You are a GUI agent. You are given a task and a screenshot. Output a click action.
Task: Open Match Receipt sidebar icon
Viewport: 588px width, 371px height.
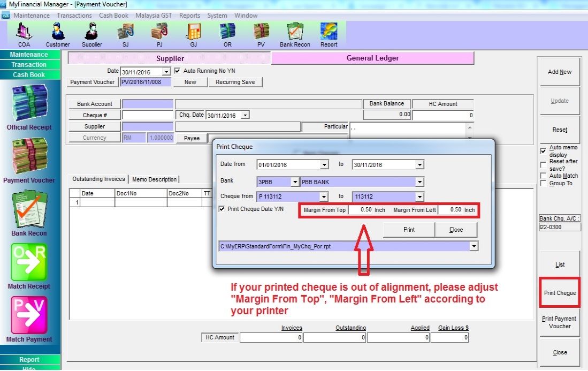29,264
